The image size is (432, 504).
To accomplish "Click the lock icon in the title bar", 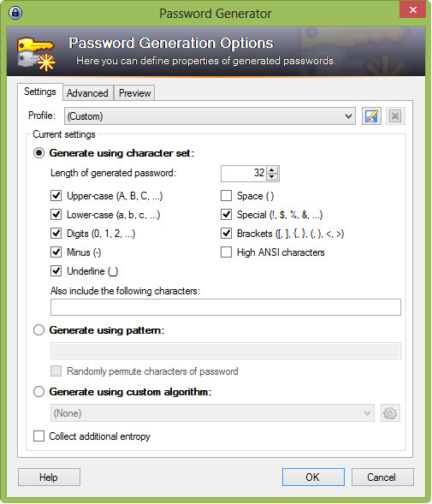I will pyautogui.click(x=15, y=13).
